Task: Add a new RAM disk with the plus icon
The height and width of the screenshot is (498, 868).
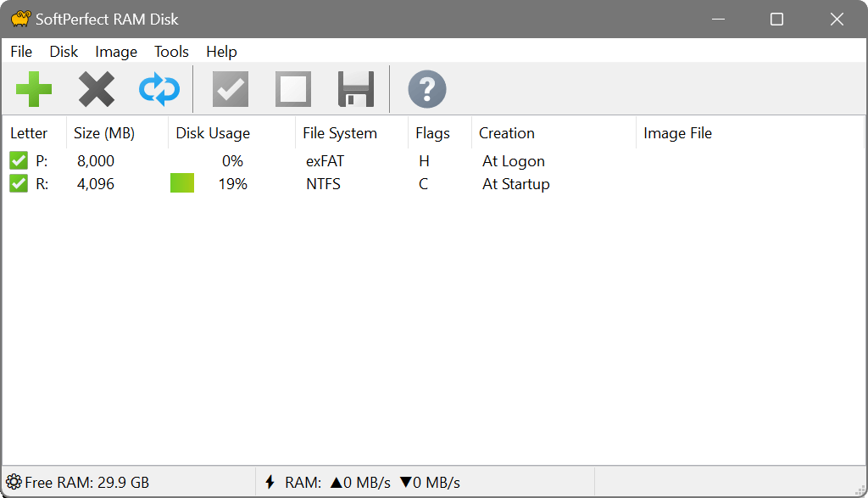Action: 34,88
